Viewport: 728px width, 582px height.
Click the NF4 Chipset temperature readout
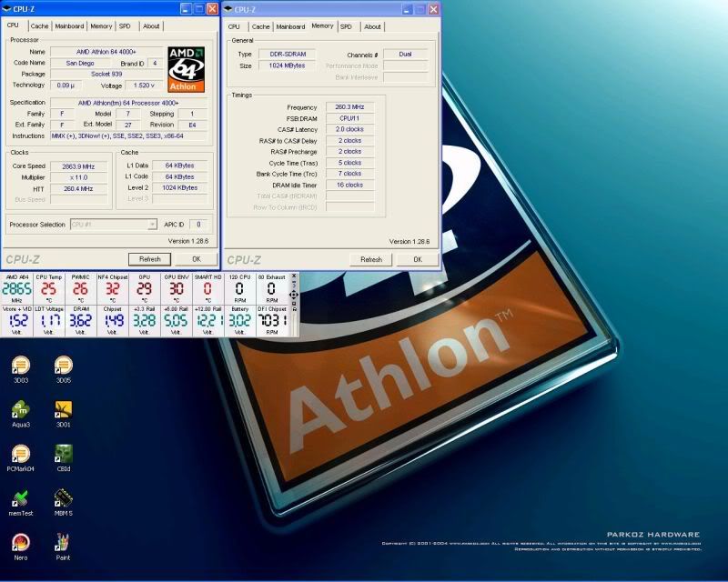(112, 288)
